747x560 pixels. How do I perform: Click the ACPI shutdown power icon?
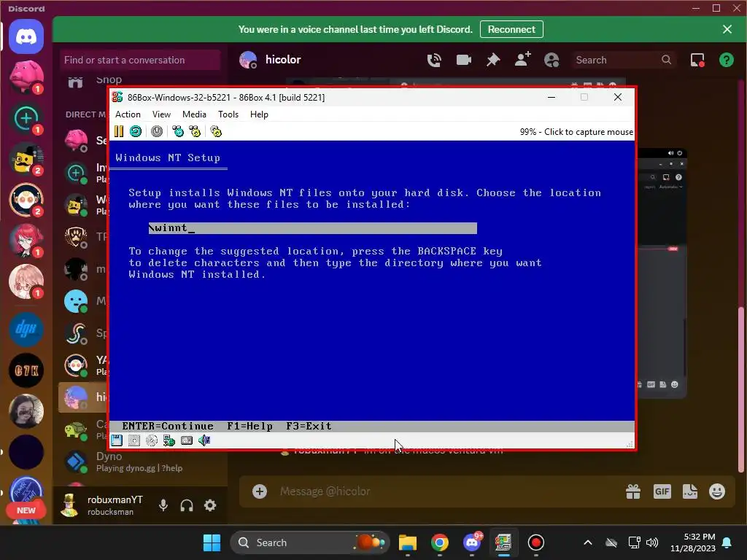click(157, 131)
